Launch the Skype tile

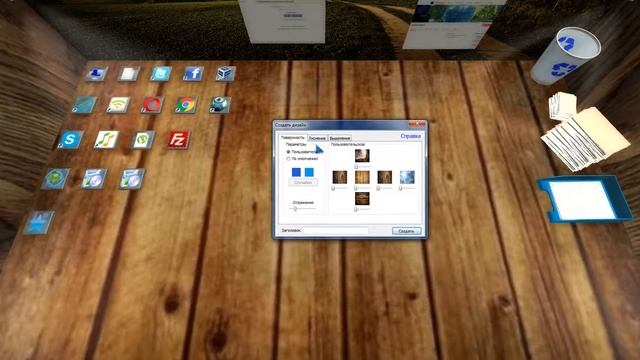click(70, 140)
